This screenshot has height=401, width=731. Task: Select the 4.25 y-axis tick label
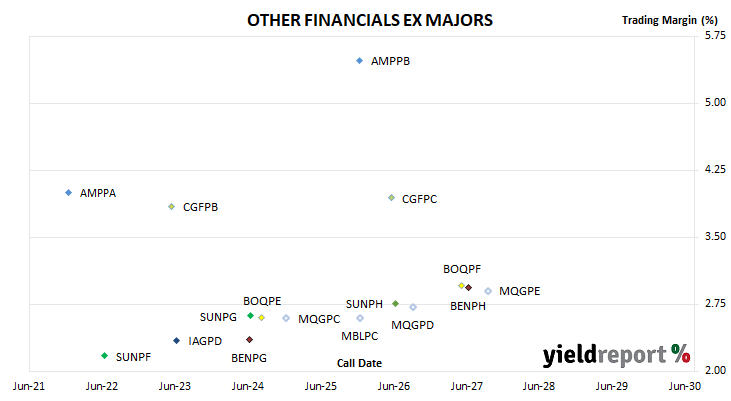tap(715, 169)
